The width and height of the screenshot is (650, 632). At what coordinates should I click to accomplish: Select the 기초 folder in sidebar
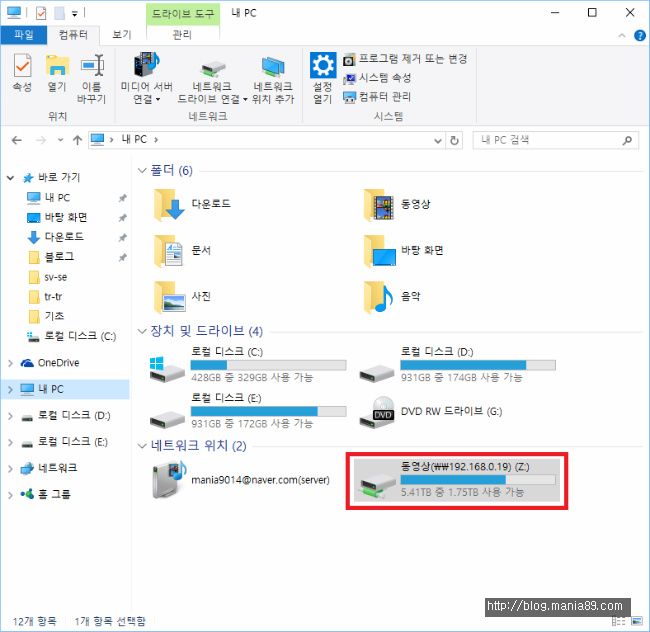pyautogui.click(x=54, y=316)
